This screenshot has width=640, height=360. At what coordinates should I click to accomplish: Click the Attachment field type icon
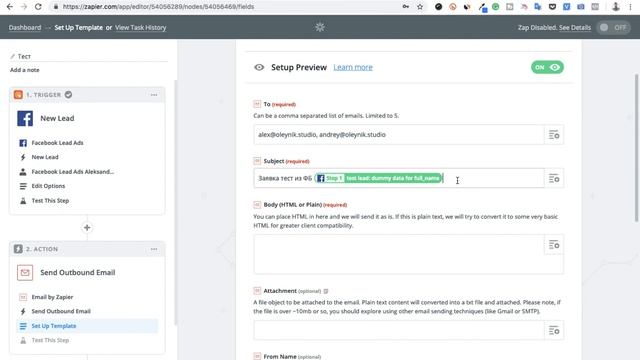pyautogui.click(x=257, y=291)
